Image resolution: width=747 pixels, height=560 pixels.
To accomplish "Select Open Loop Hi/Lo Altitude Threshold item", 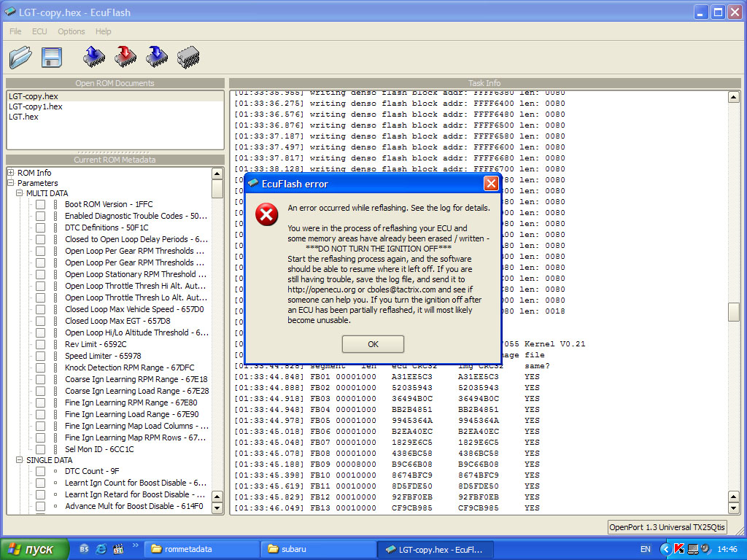I will tap(136, 332).
